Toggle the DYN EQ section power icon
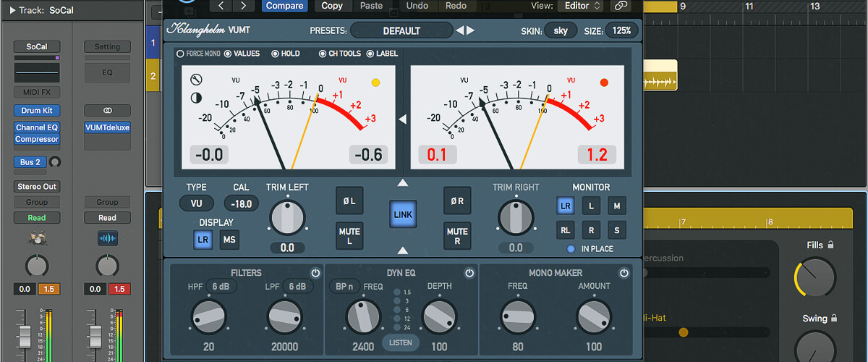This screenshot has width=868, height=362. pyautogui.click(x=469, y=273)
